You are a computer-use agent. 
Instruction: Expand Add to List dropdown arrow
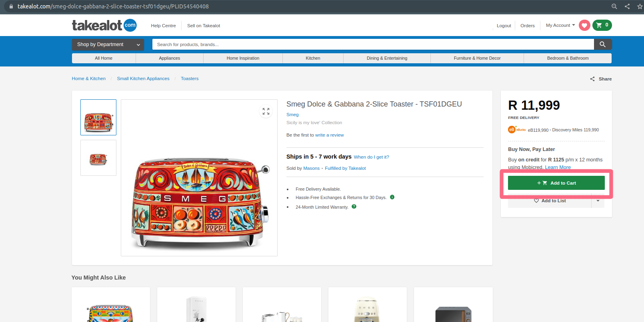click(x=598, y=201)
